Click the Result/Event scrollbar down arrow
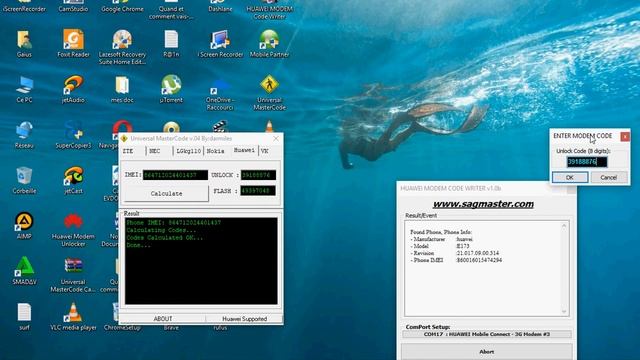Viewport: 640px width, 360px height. tap(564, 312)
